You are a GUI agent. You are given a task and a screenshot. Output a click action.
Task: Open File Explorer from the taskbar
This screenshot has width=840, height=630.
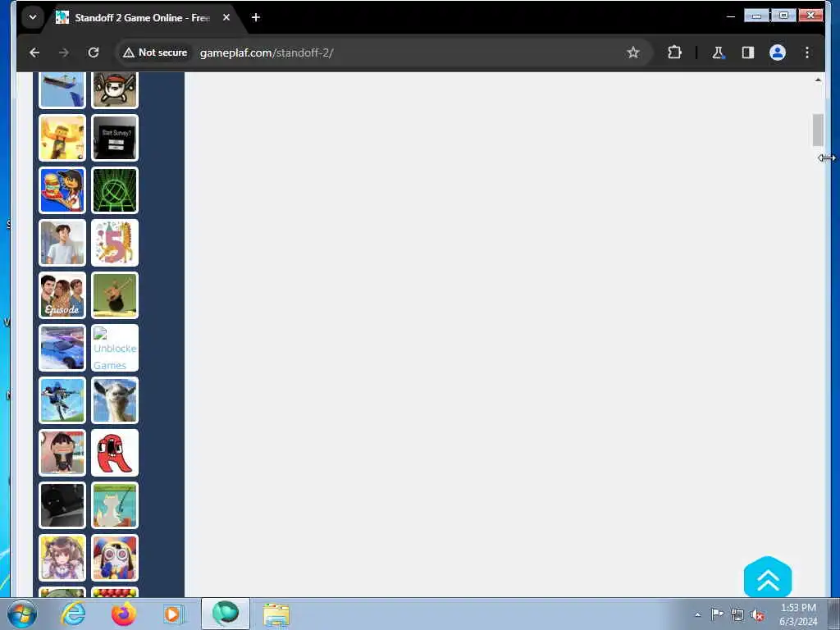[x=276, y=614]
